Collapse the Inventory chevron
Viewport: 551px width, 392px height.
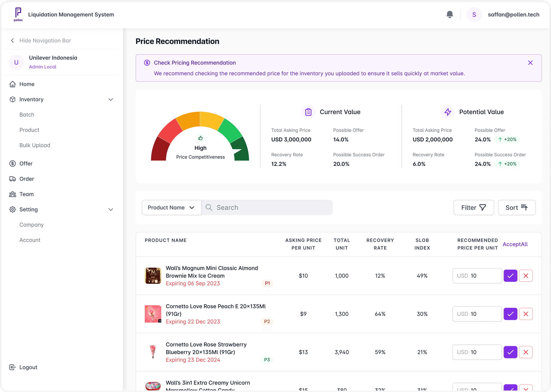[x=110, y=99]
